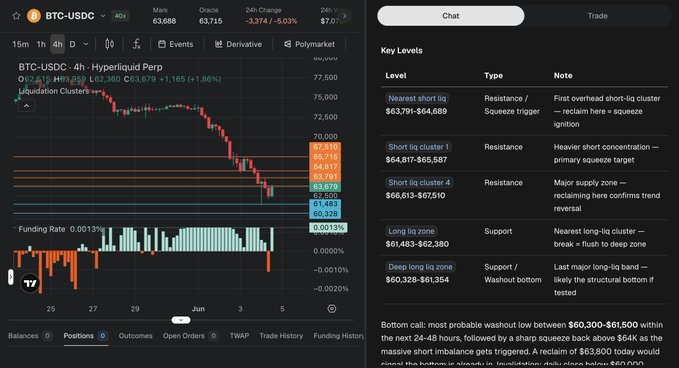Select the 4h timeframe
This screenshot has width=679, height=368.
[58, 44]
